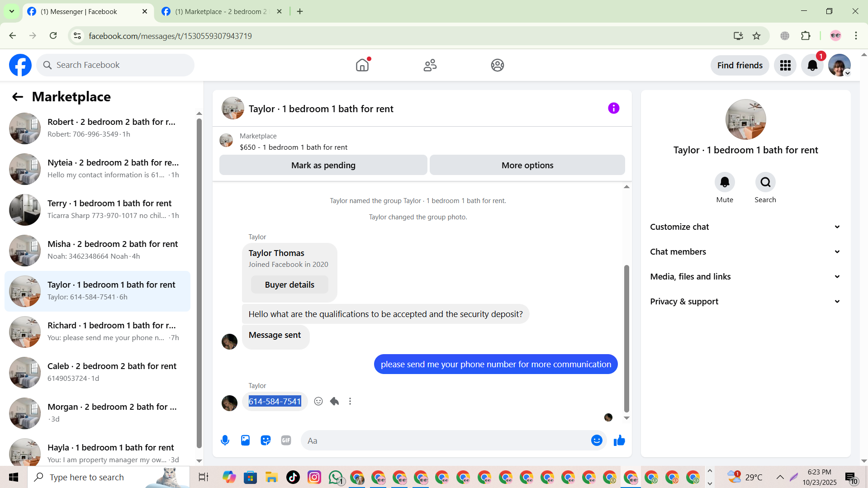
Task: Open Instagram from the taskbar
Action: (314, 477)
